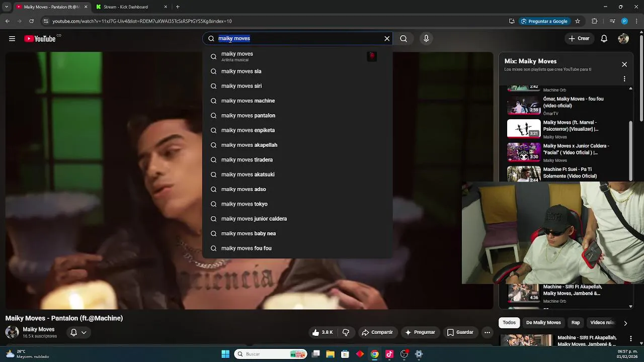
Task: Click the artist thumbnail beside first suggestion
Action: click(372, 56)
